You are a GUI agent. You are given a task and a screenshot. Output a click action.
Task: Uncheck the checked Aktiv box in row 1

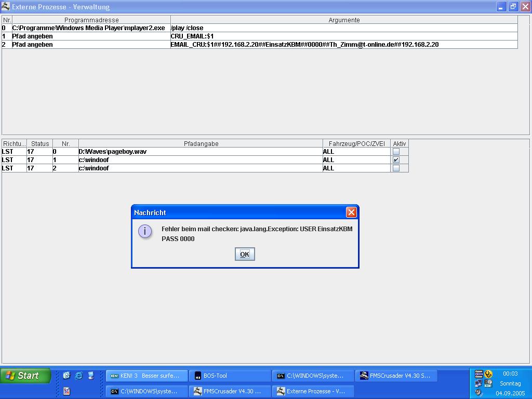[396, 160]
